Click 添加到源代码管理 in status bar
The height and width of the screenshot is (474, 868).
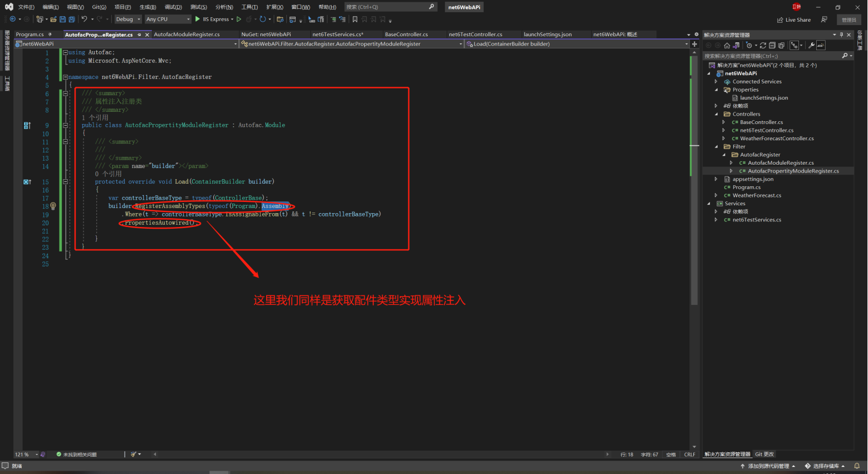click(x=768, y=466)
